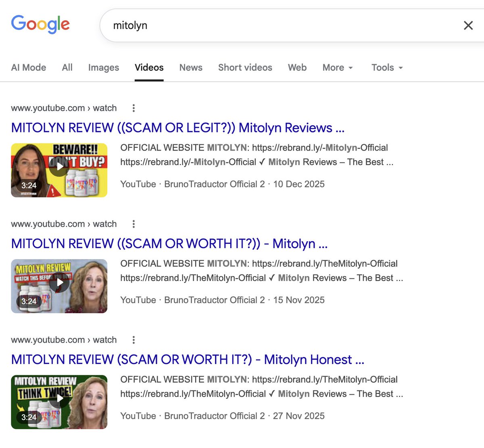Open the News tab
Image resolution: width=484 pixels, height=448 pixels.
pyautogui.click(x=191, y=67)
